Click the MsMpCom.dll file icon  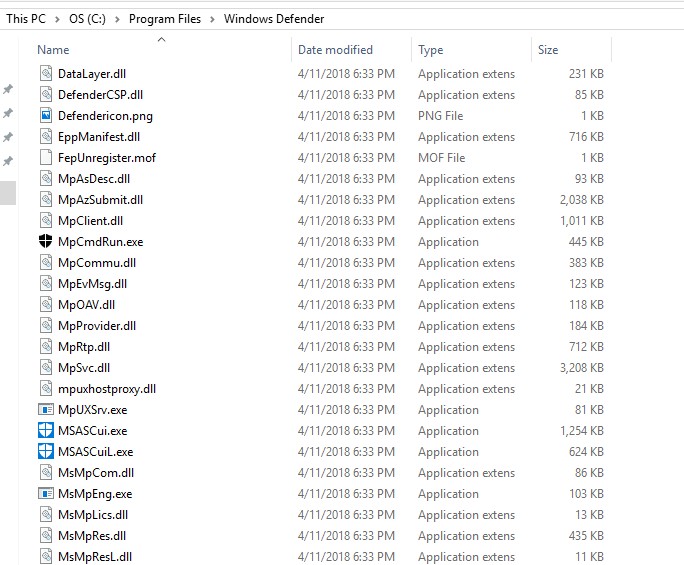coord(46,472)
